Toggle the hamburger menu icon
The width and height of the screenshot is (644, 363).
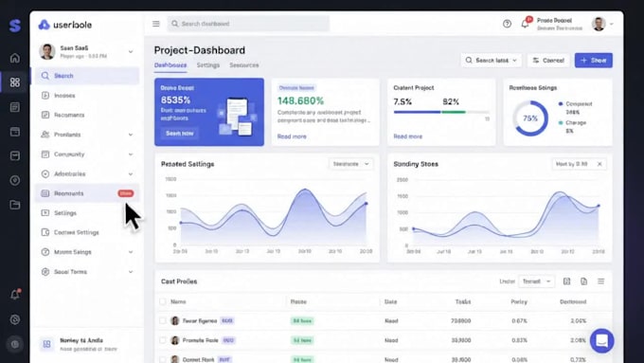click(156, 24)
